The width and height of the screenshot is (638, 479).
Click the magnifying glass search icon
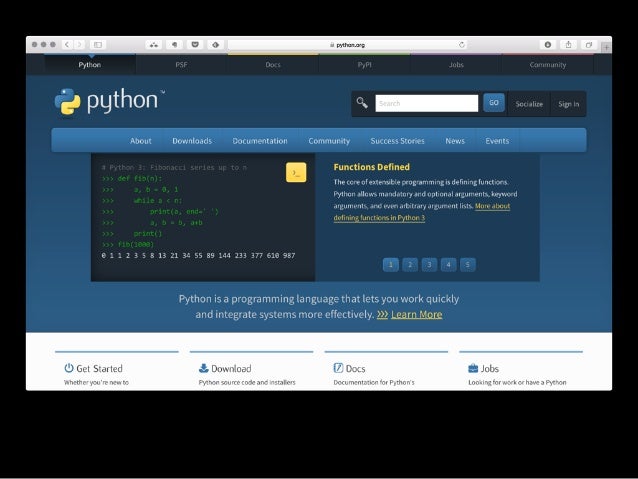(x=362, y=103)
